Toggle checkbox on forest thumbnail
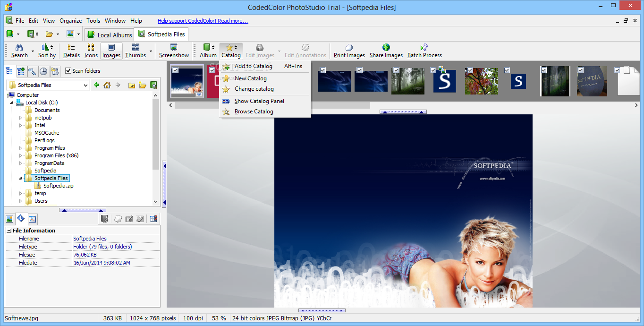644x326 pixels. click(x=397, y=70)
